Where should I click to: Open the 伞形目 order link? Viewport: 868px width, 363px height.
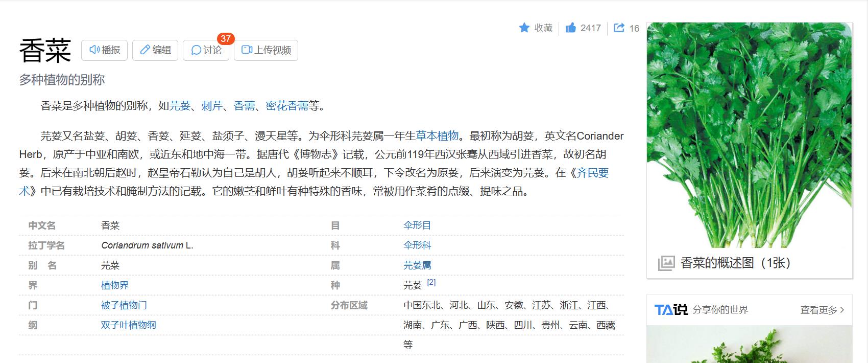(x=417, y=225)
